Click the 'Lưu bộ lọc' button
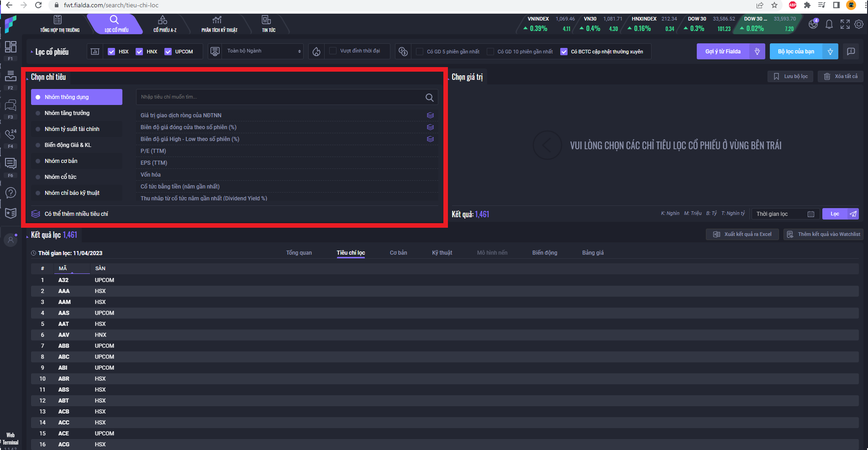 click(x=791, y=77)
